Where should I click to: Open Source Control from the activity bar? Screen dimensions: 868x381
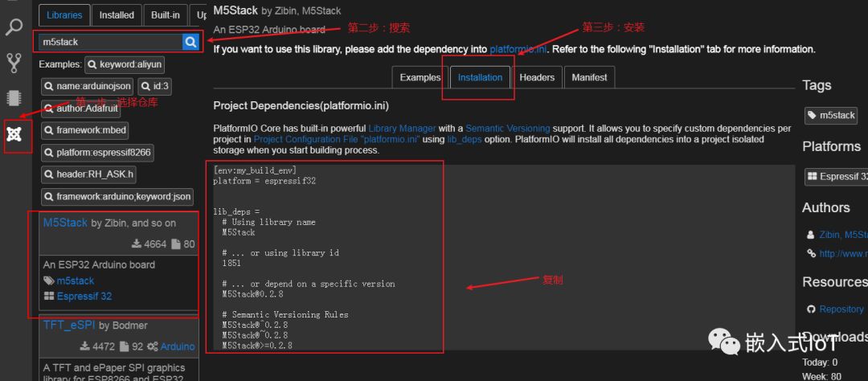point(14,62)
